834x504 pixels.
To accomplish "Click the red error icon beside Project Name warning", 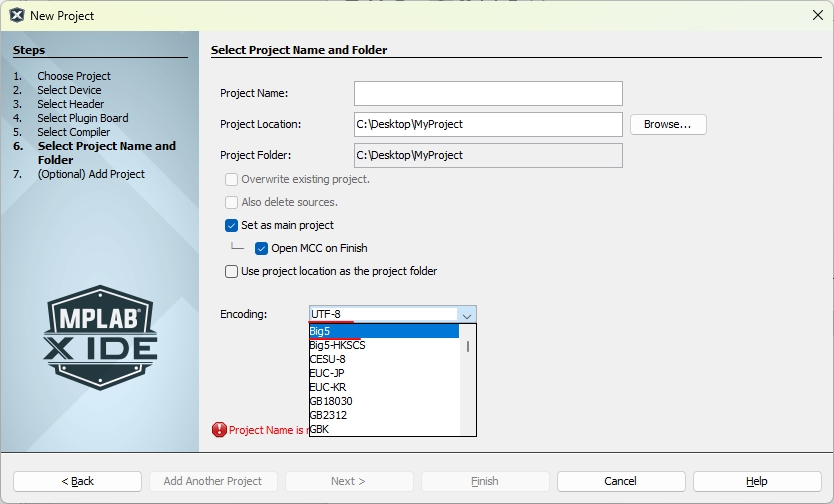I will click(x=219, y=430).
